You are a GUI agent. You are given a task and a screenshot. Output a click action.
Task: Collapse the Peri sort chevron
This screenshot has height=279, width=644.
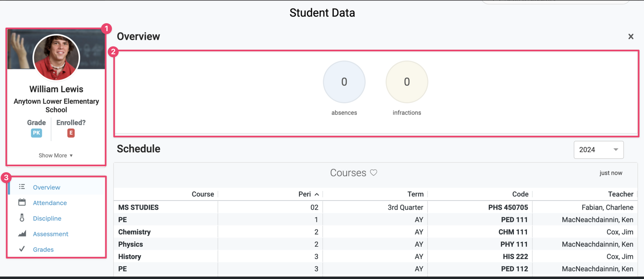click(x=317, y=194)
